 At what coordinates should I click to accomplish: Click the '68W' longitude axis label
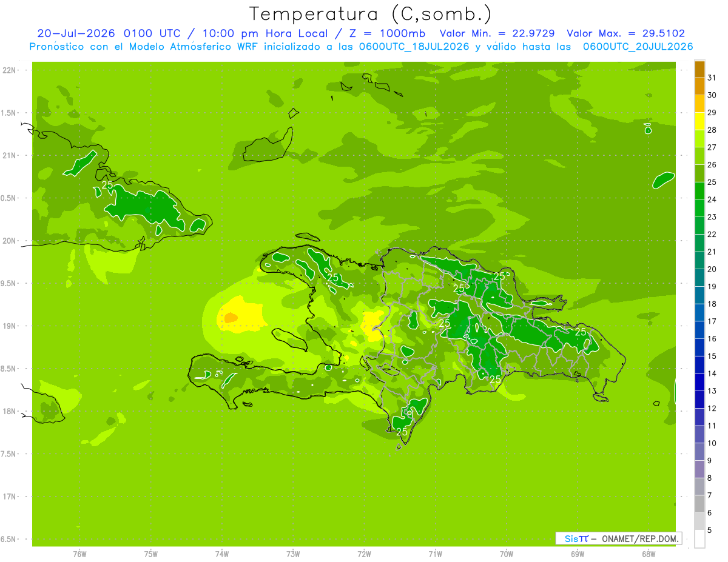pyautogui.click(x=649, y=554)
